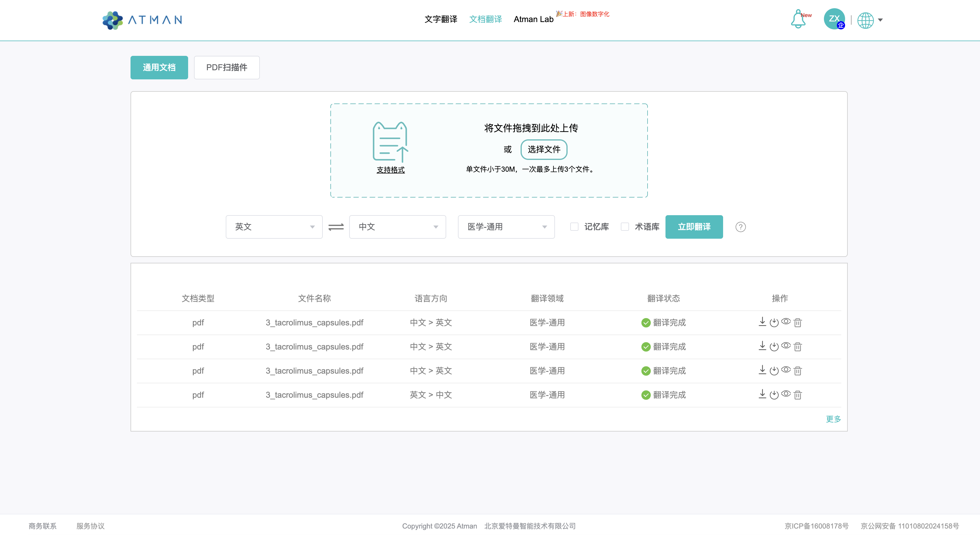Preview the third tacrolimus_capsules.pdf translation

[x=786, y=371]
